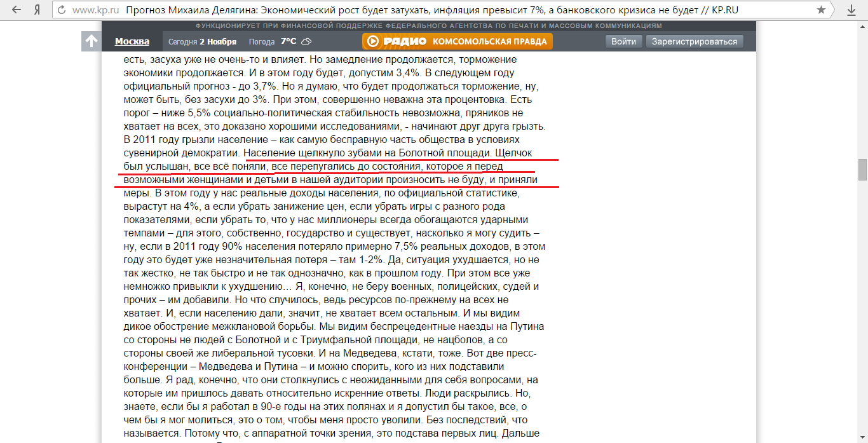Screen dimensions: 868x443
Task: Click the weather cloud icon
Action: 306,41
